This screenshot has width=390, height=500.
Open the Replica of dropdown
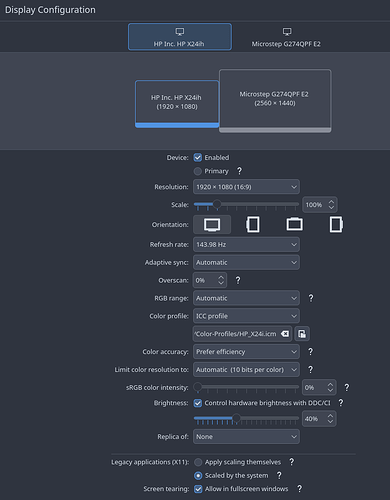click(246, 436)
